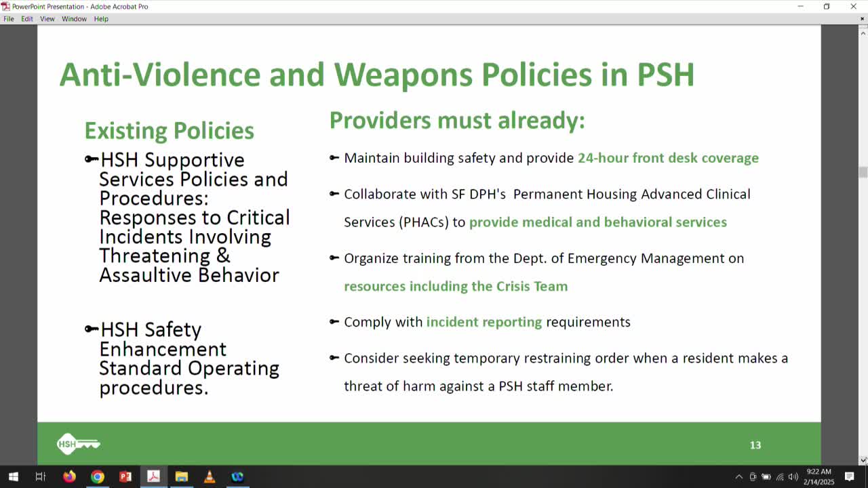Mute audio via the speaker tray icon
Viewport: 868px width, 488px height.
pyautogui.click(x=794, y=477)
